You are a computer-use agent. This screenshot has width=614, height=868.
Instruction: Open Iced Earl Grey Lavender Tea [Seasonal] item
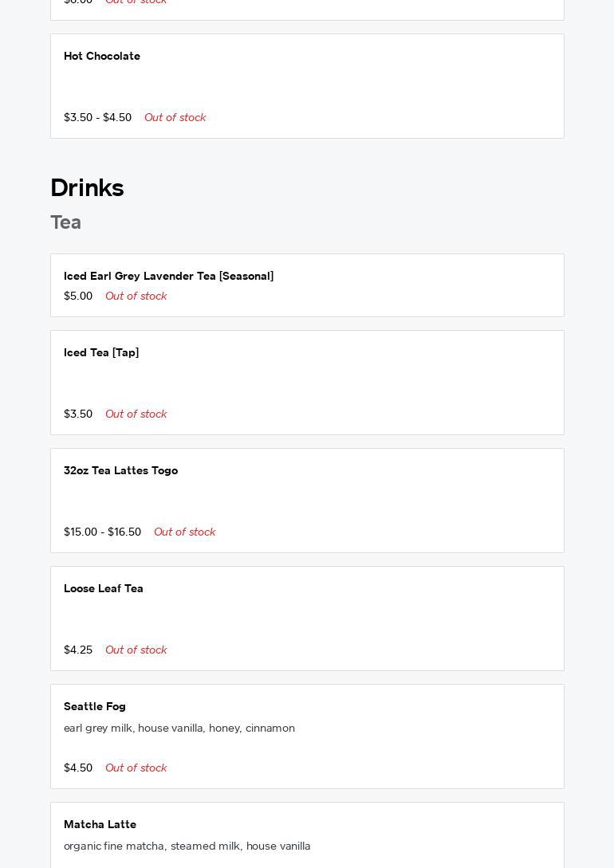point(168,277)
